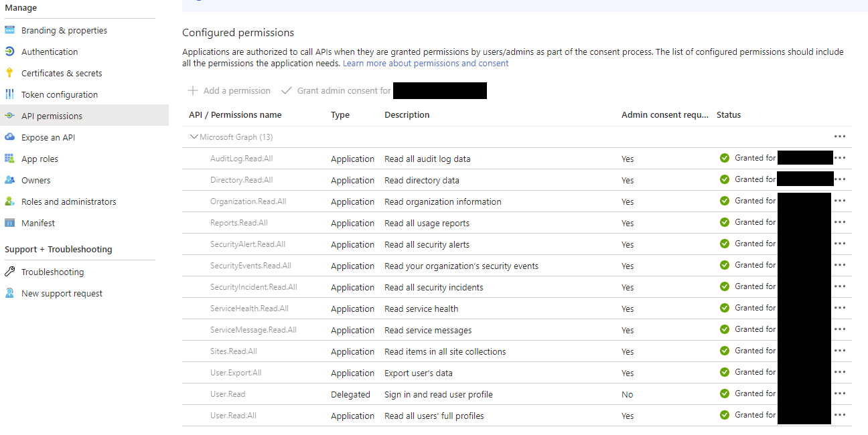This screenshot has width=868, height=435.
Task: Click API / Permissions name column header
Action: (x=235, y=115)
